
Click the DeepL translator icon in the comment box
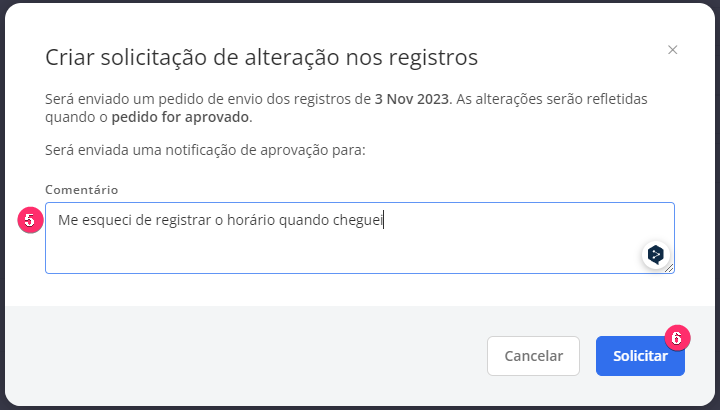[x=656, y=254]
